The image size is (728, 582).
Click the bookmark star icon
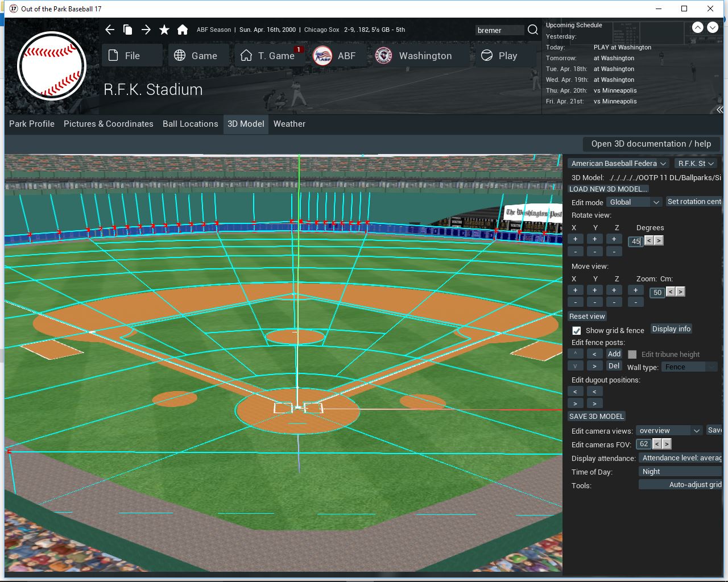pos(164,30)
